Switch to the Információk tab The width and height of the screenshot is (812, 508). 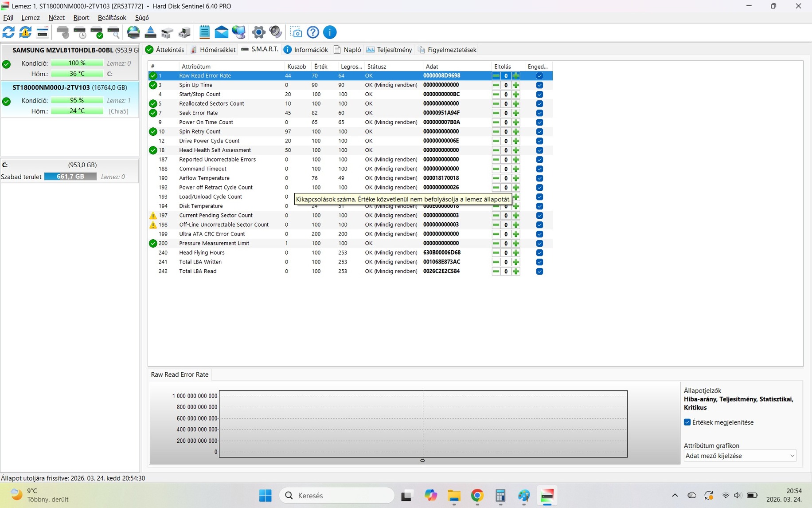[306, 50]
